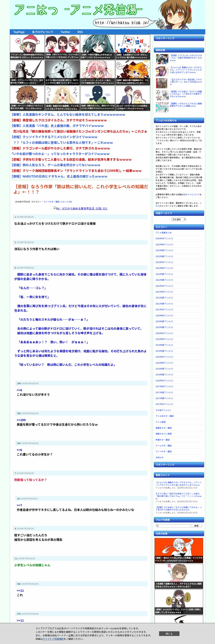Open the 主人公サイドが一度全滅 latest article link
The height and width of the screenshot is (644, 215).
pos(186,82)
